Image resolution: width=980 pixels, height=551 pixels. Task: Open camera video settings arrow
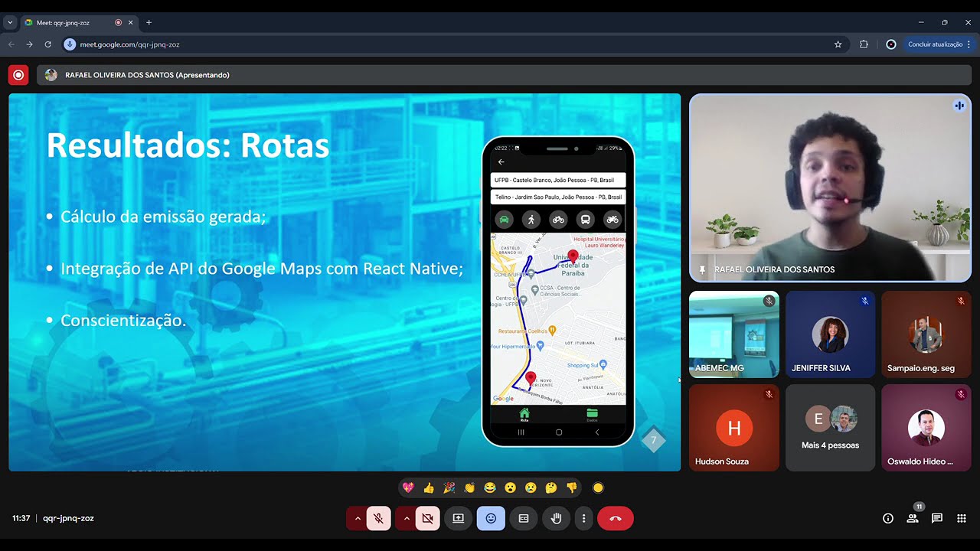[x=406, y=518]
